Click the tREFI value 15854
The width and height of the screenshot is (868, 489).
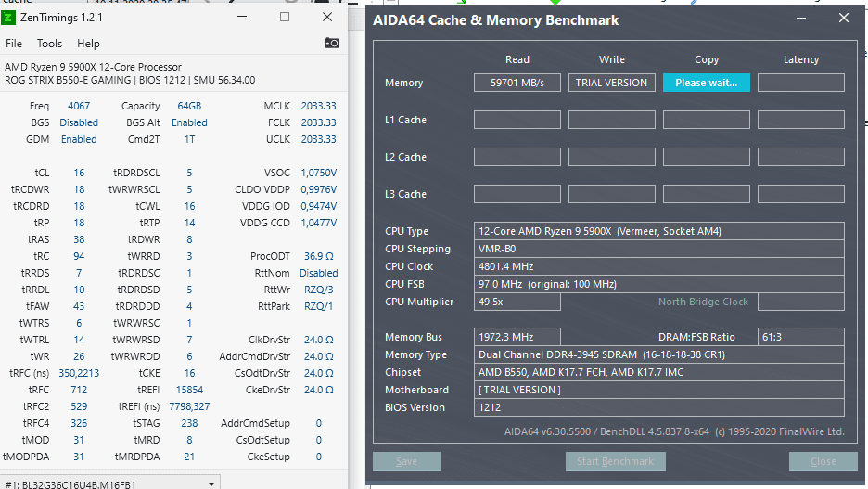189,390
